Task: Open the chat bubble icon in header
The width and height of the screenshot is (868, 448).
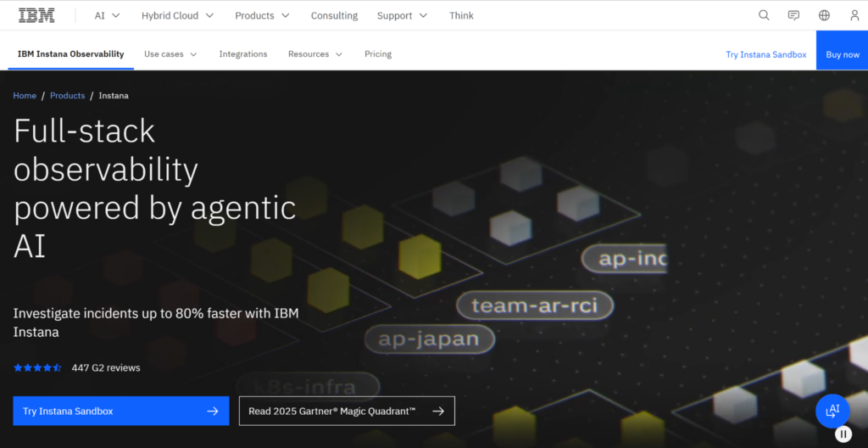Action: pos(793,15)
